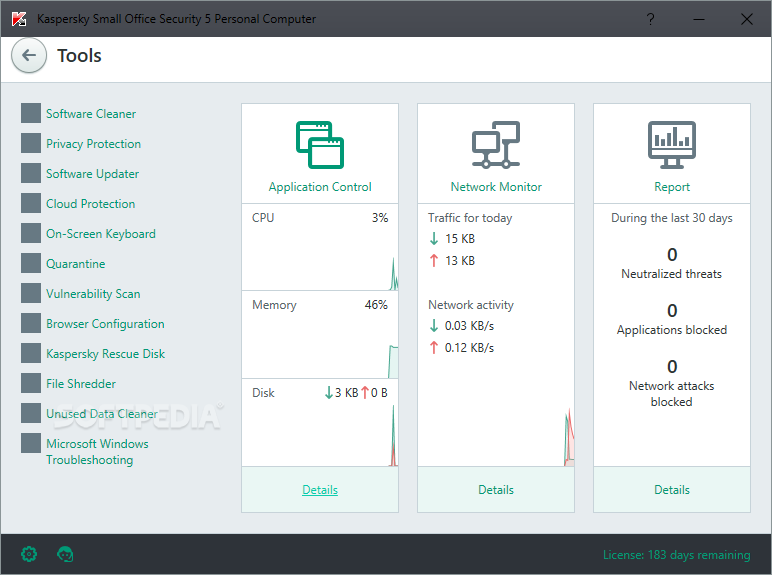
Task: Go back using the arrow button
Action: pyautogui.click(x=29, y=55)
